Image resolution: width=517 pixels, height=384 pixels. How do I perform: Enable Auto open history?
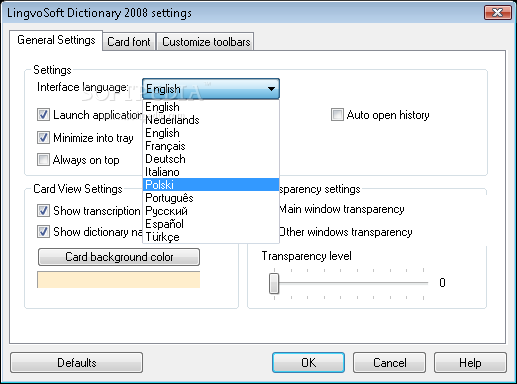337,115
